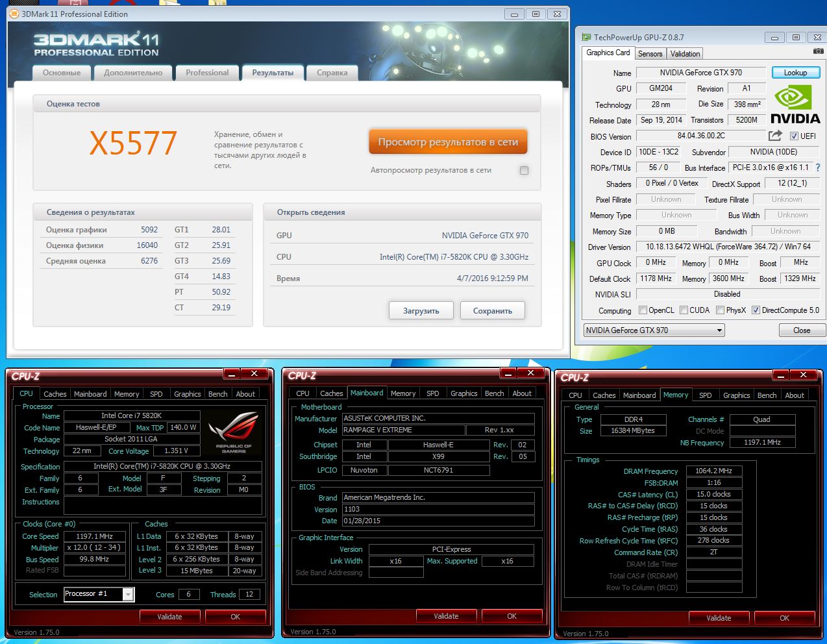Click the orange Просмотр результатов в сети button

tap(448, 142)
